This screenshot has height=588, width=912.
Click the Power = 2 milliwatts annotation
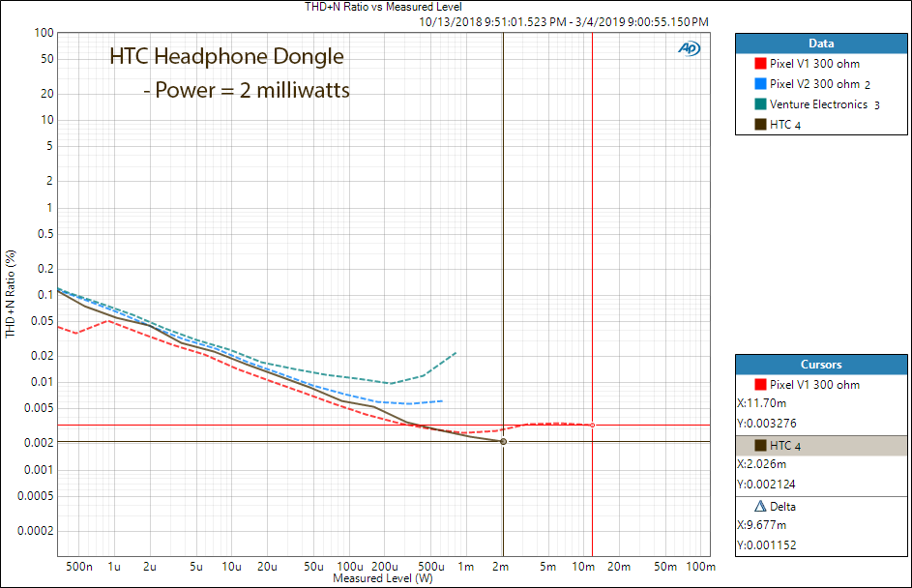coord(247,91)
